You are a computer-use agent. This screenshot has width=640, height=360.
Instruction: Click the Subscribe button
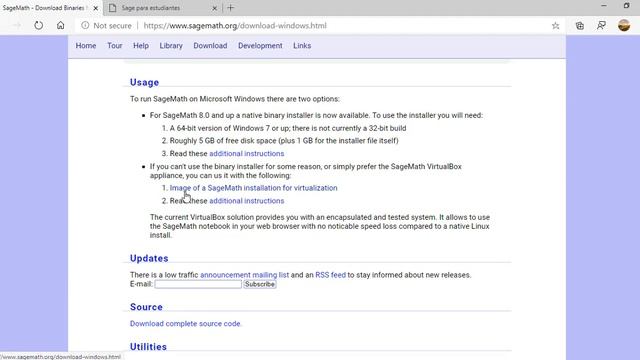(x=260, y=284)
